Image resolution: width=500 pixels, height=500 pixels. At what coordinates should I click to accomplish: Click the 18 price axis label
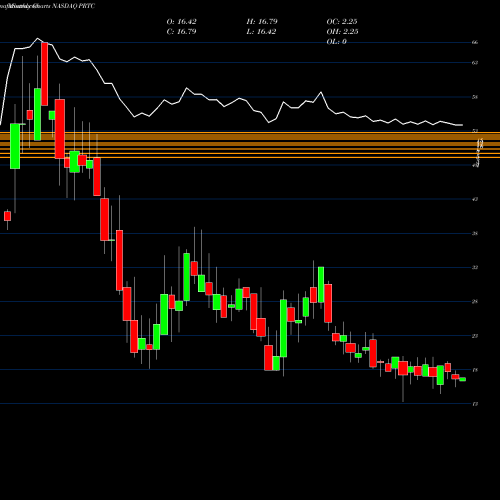pyautogui.click(x=475, y=370)
